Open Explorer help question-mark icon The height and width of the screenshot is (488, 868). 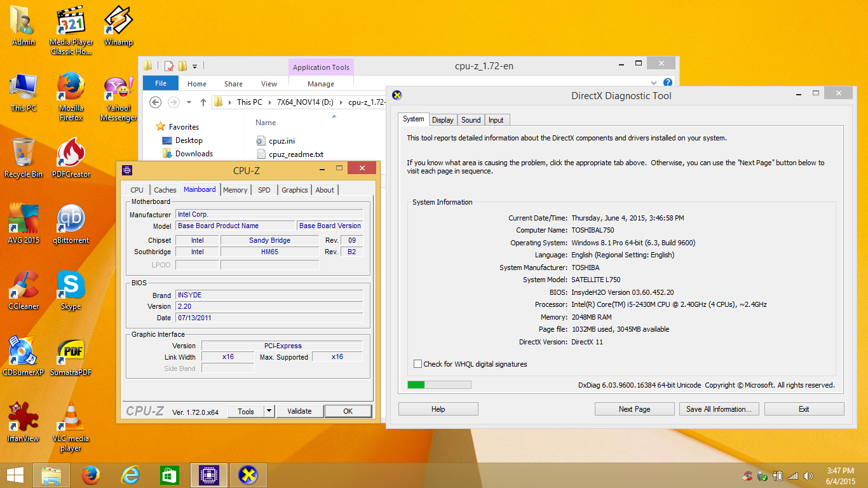tap(667, 83)
